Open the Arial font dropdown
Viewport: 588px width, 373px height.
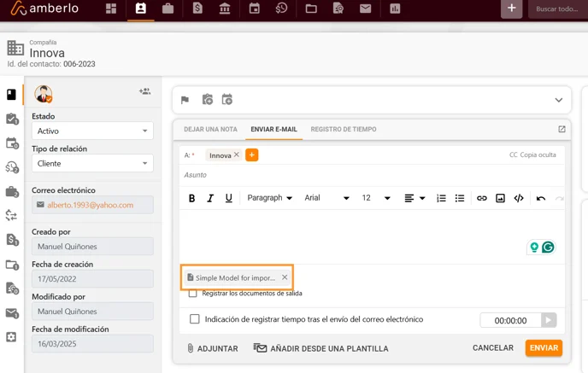pos(326,198)
